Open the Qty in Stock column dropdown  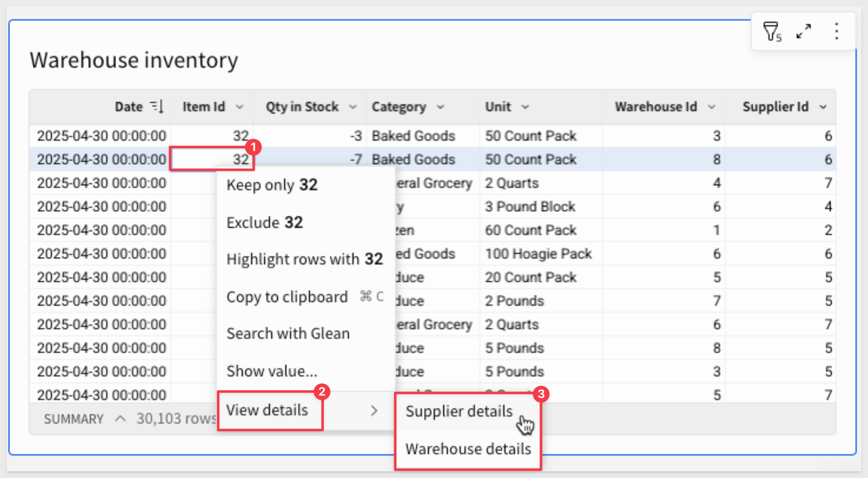[x=353, y=107]
